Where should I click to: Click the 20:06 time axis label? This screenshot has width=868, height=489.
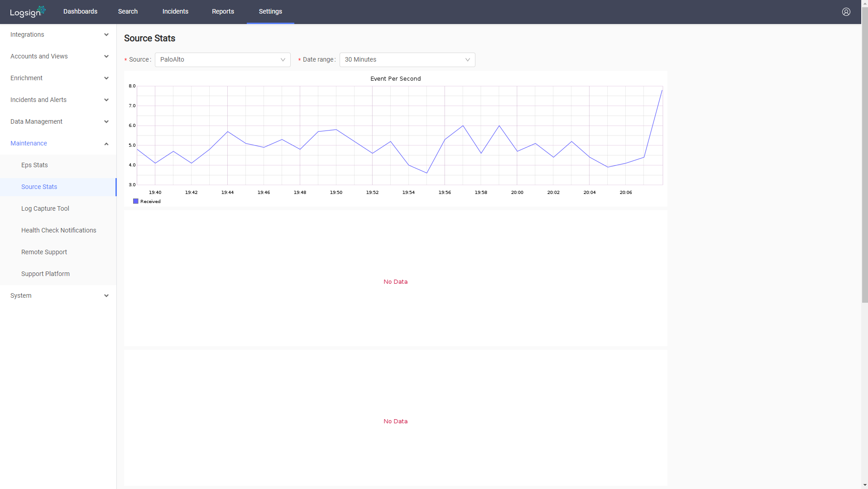pyautogui.click(x=626, y=193)
